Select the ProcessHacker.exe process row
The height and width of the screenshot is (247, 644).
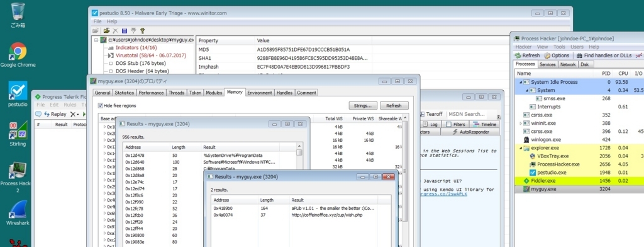click(579, 164)
